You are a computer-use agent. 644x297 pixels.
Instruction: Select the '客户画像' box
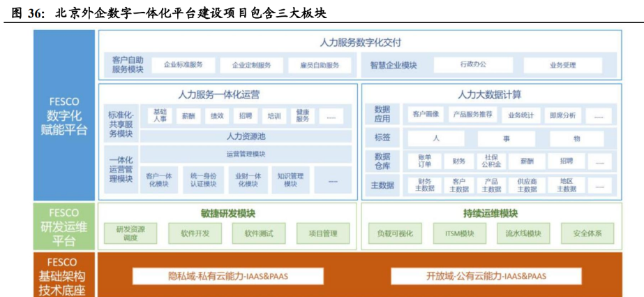(426, 115)
